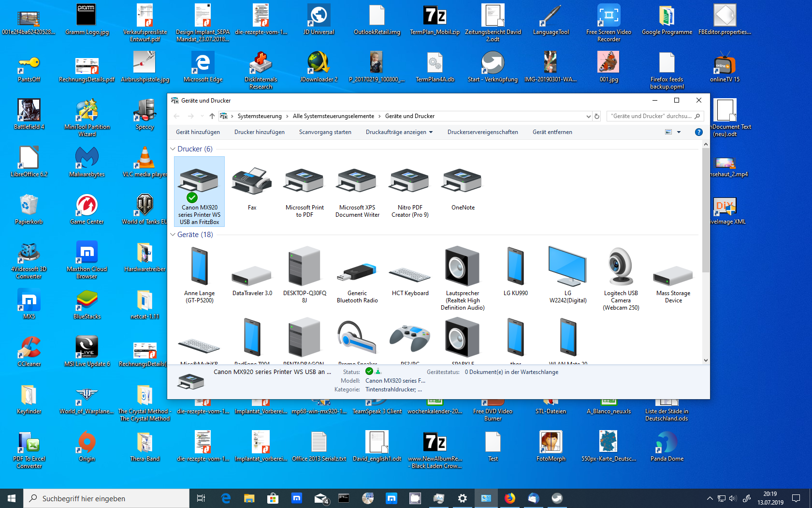The width and height of the screenshot is (812, 508).
Task: Select the PS3/PC gamepad device
Action: (410, 341)
